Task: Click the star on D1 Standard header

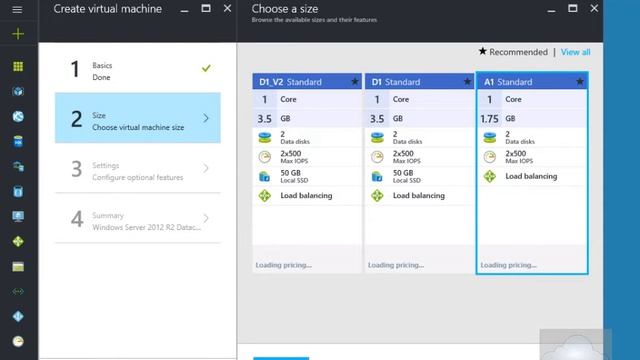Action: [467, 82]
